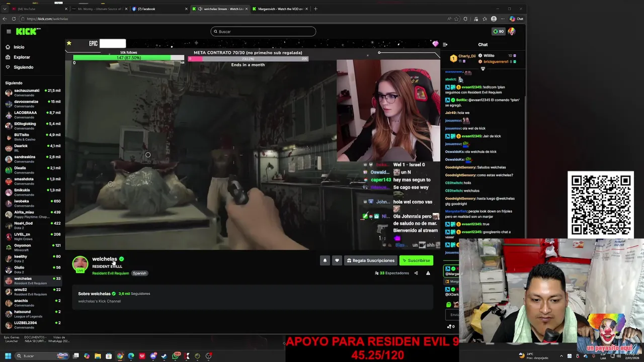Open ElGlogloking channel in followed list

33,126
